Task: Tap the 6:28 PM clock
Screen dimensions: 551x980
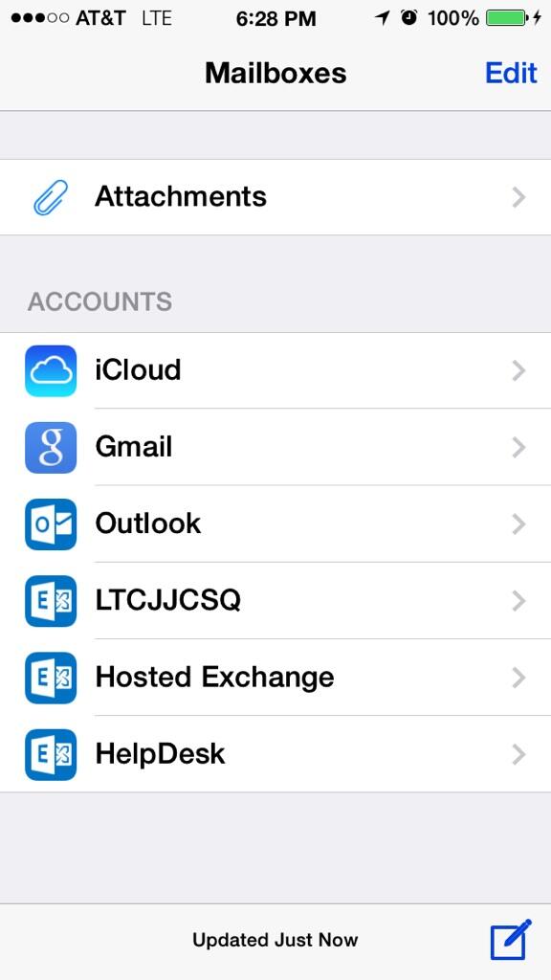Action: tap(276, 18)
